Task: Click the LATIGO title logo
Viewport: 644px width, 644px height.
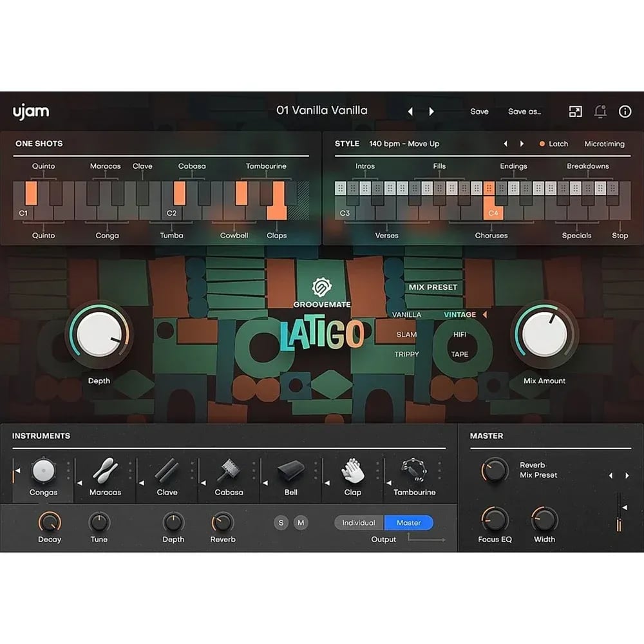Action: tap(322, 333)
